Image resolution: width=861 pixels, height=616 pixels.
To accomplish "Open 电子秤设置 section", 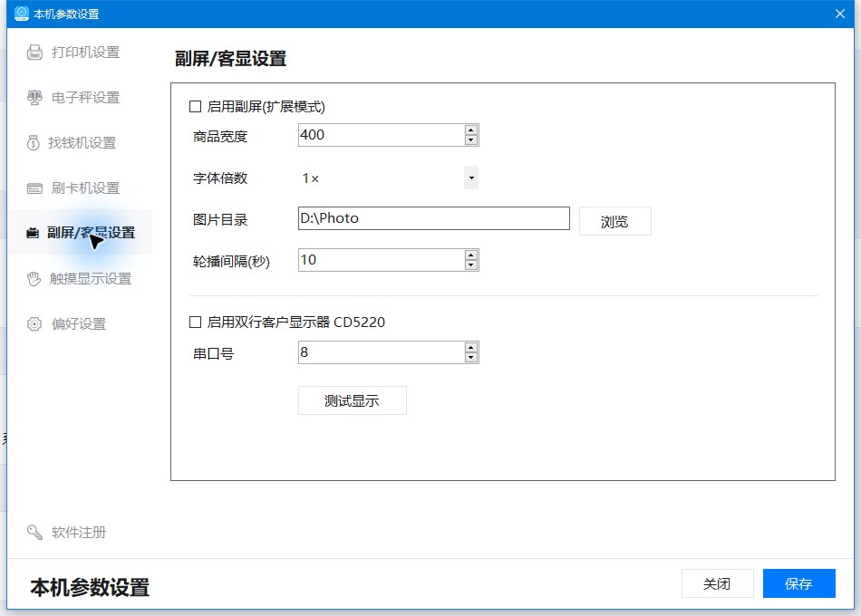I will pos(80,98).
